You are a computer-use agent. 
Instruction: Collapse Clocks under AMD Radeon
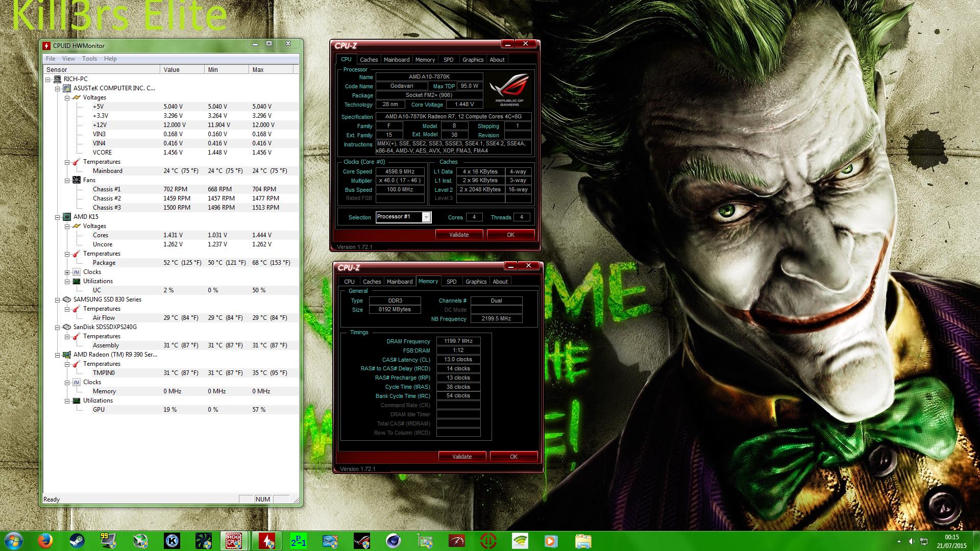coord(67,383)
